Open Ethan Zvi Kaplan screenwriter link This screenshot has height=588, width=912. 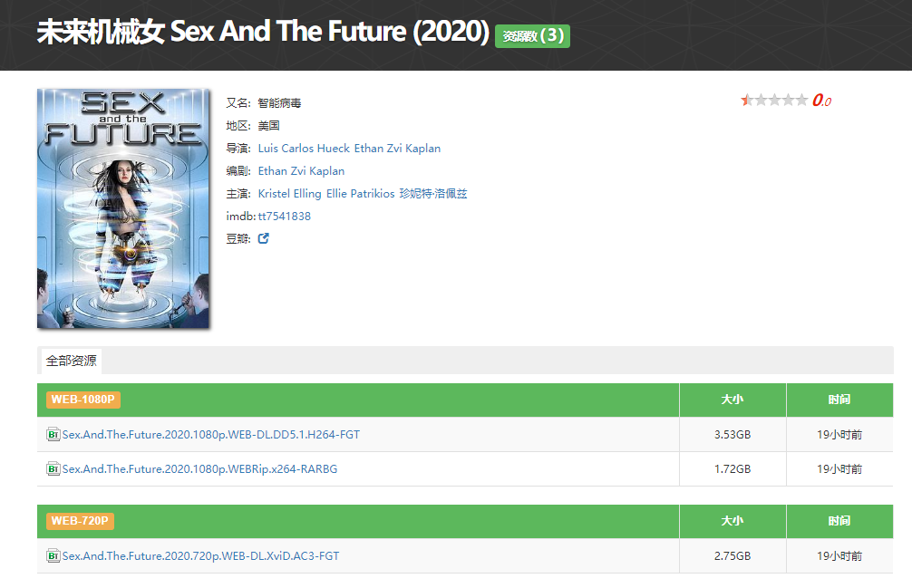pyautogui.click(x=301, y=171)
